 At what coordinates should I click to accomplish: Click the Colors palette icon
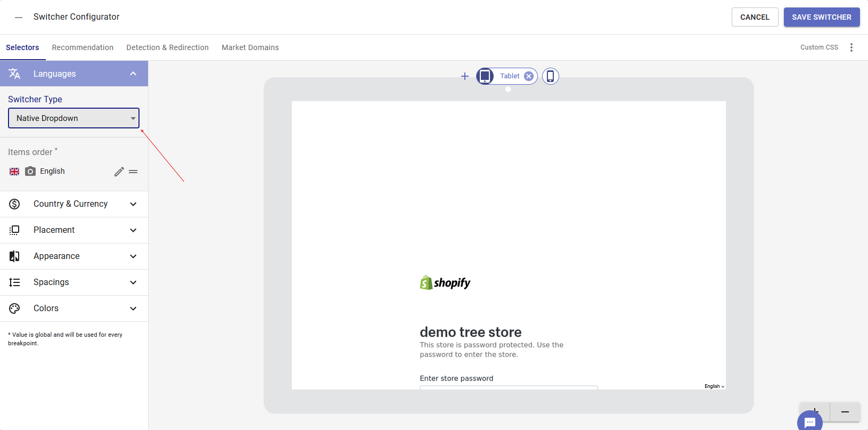[14, 309]
